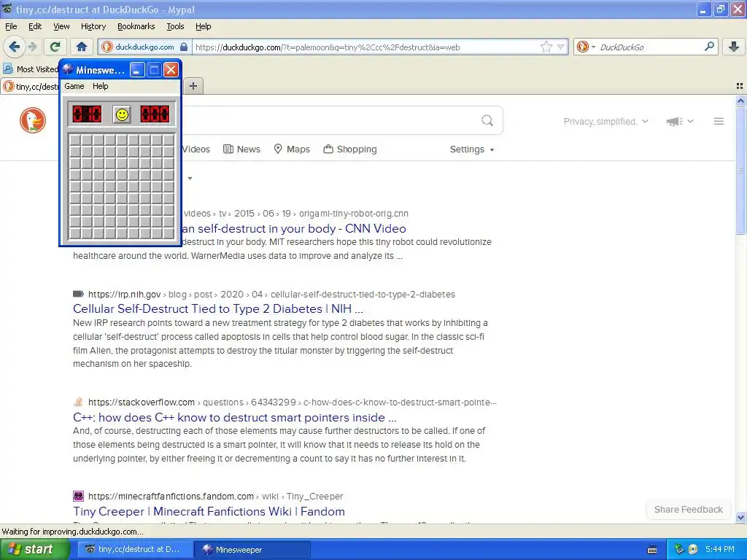Bookmark this page with the star icon
The height and width of the screenshot is (560, 747).
pos(546,47)
